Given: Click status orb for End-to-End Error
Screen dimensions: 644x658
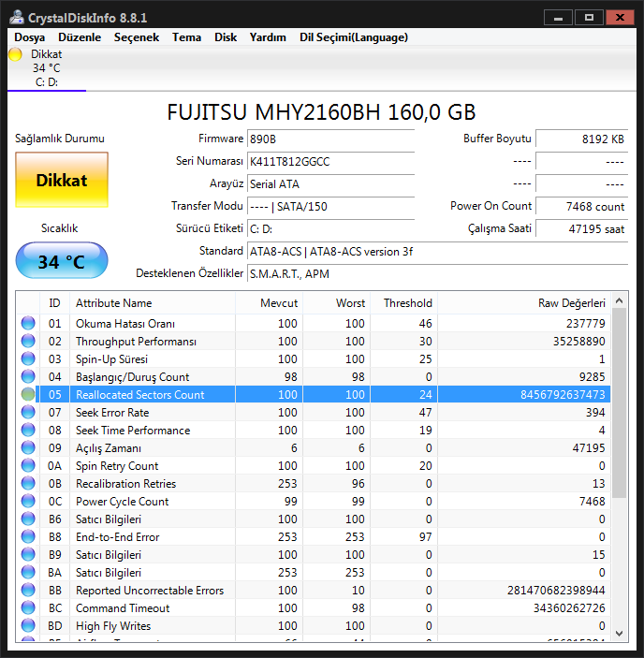Looking at the screenshot, I should click(x=28, y=536).
